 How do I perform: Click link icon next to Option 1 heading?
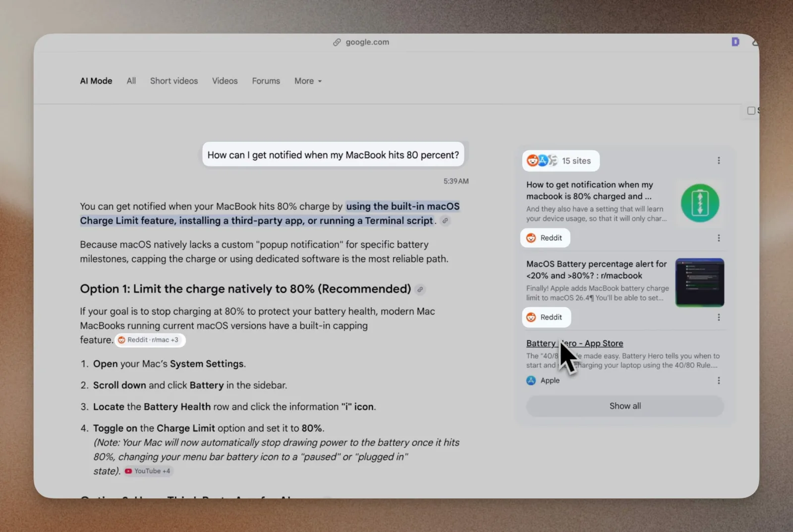pos(420,289)
